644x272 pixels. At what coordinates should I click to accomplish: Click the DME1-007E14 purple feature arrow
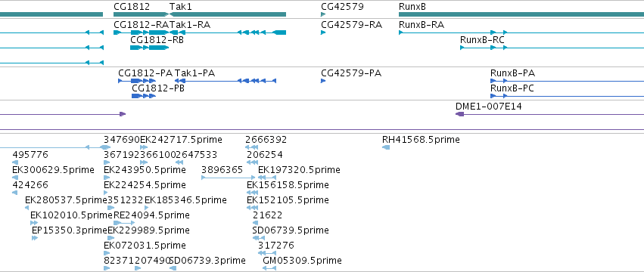[x=549, y=114]
